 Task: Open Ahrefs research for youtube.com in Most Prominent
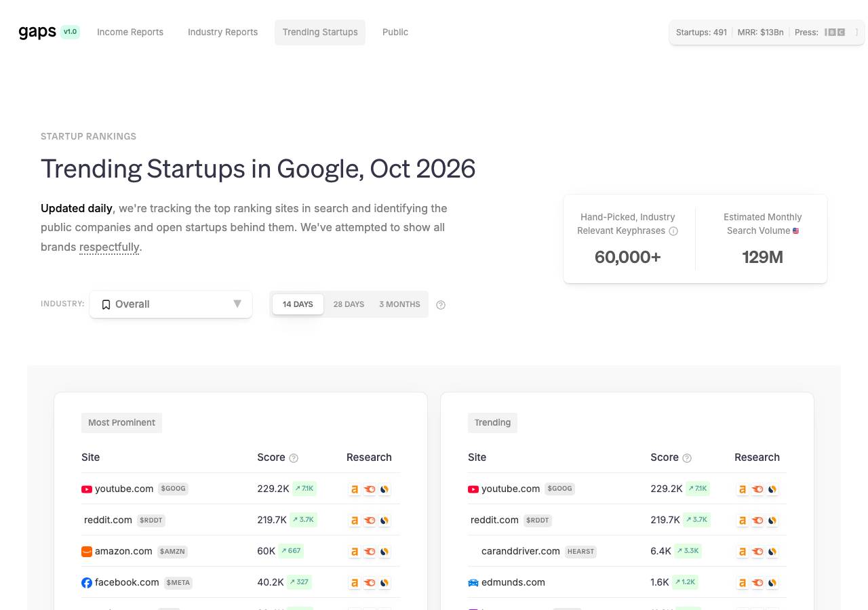coord(354,489)
